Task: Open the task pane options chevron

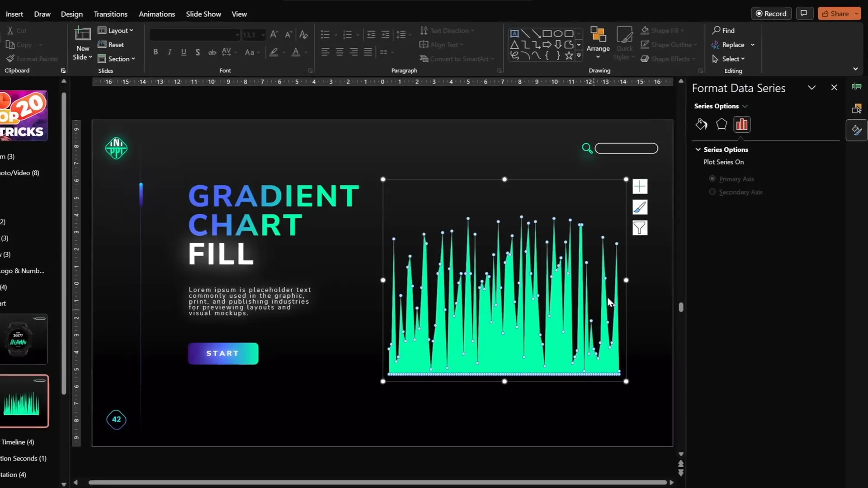Action: click(812, 88)
